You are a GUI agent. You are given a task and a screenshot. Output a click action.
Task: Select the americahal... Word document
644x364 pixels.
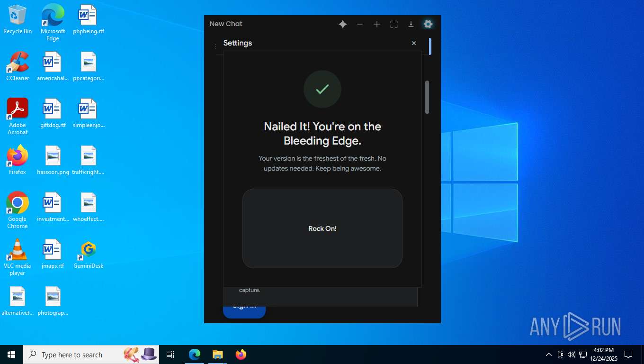coord(53,66)
